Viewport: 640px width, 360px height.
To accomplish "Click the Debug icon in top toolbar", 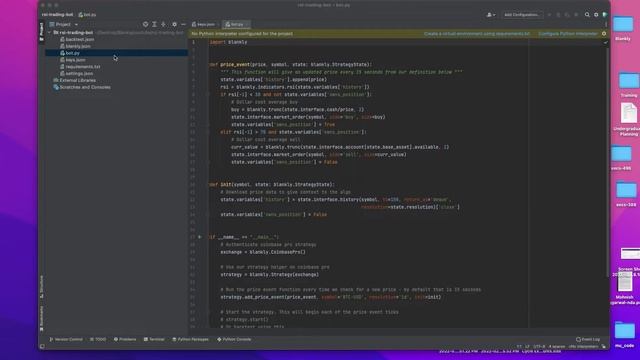I will [x=558, y=15].
